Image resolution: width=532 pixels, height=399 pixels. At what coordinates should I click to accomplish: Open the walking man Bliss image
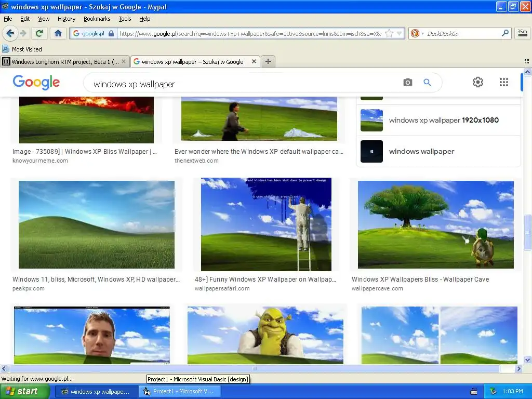259,119
